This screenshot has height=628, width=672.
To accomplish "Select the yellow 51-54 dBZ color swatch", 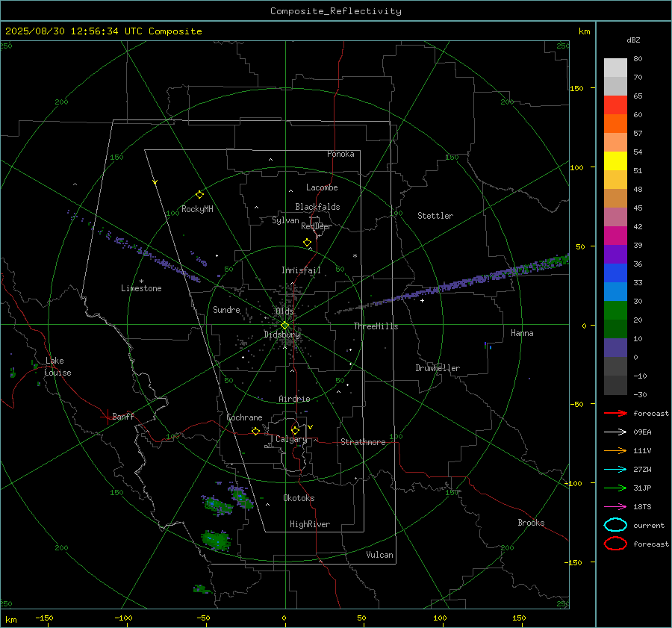I will click(615, 161).
